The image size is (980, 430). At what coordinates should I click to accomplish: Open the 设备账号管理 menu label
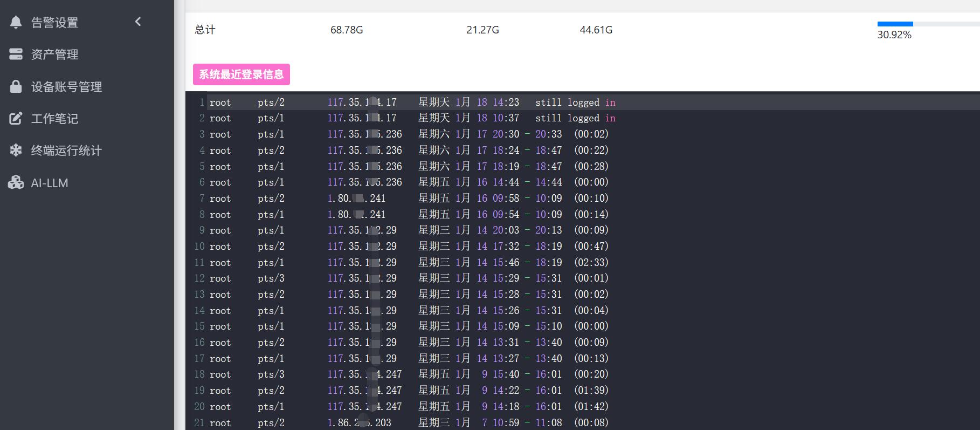(66, 87)
